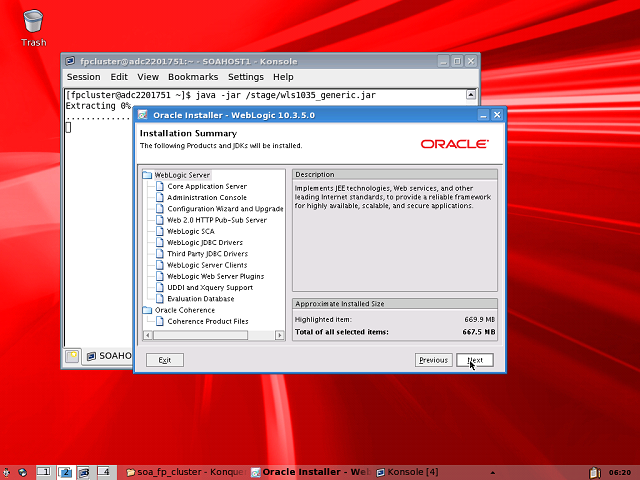640x480 pixels.
Task: Select the WebLogic Server folder node
Action: click(182, 175)
